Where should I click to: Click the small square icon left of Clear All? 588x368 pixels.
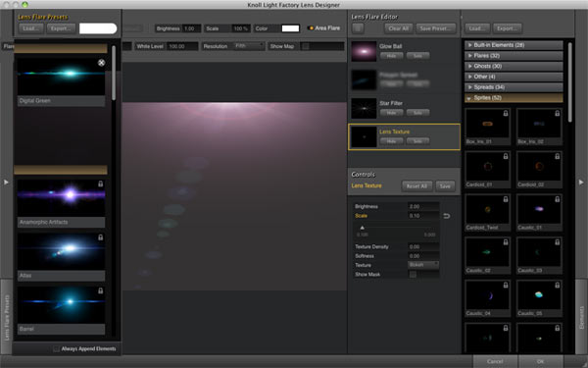[x=358, y=28]
